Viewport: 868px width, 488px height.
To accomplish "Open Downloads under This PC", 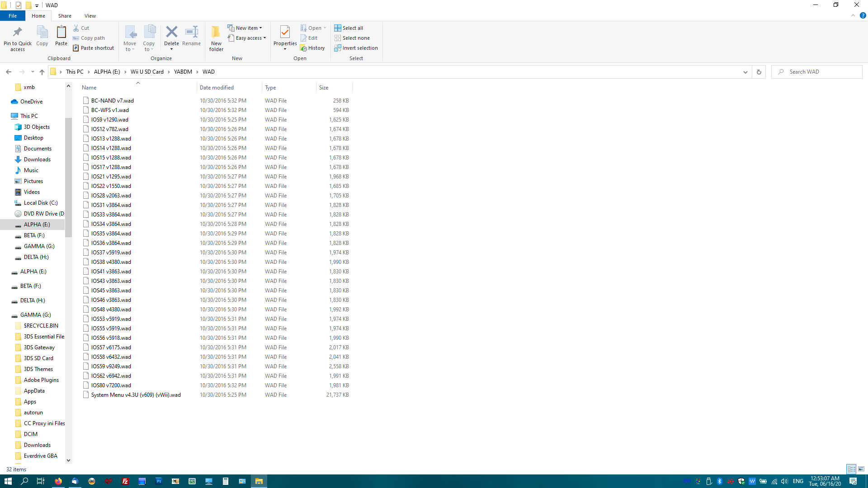I will coord(37,160).
